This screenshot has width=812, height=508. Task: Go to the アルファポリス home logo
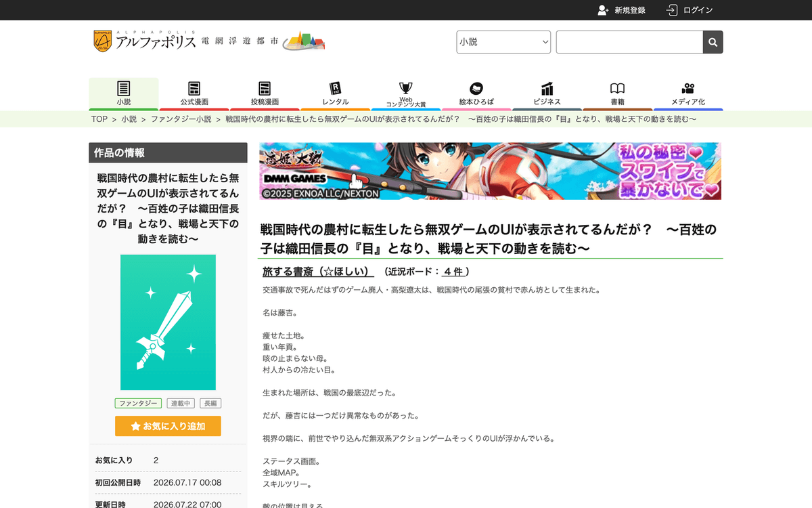point(145,41)
